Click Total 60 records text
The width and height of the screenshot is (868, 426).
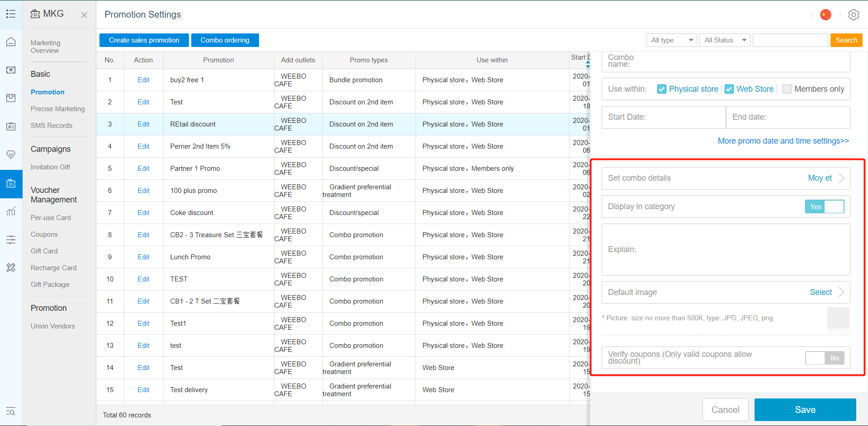point(127,415)
